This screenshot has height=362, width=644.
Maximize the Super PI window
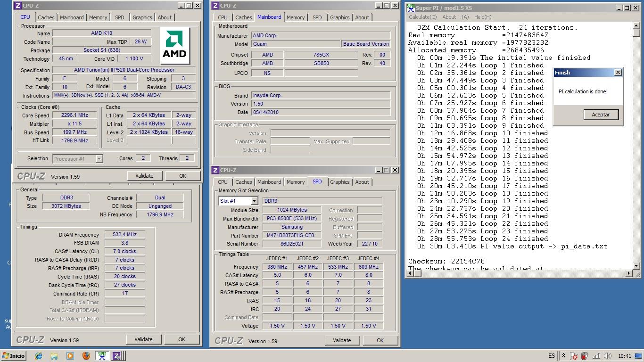pyautogui.click(x=627, y=8)
